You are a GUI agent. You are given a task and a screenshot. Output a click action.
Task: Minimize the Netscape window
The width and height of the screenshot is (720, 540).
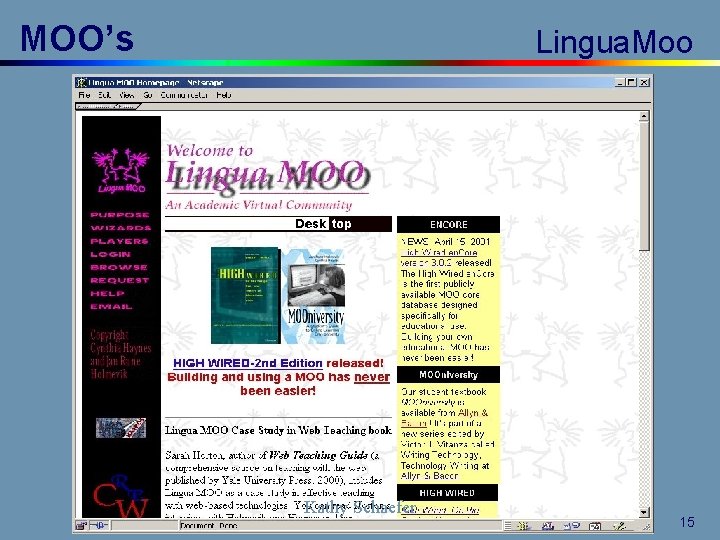click(x=620, y=82)
